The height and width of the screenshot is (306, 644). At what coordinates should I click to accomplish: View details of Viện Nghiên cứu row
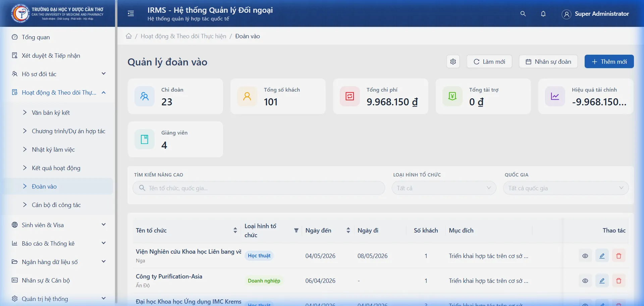[585, 256]
